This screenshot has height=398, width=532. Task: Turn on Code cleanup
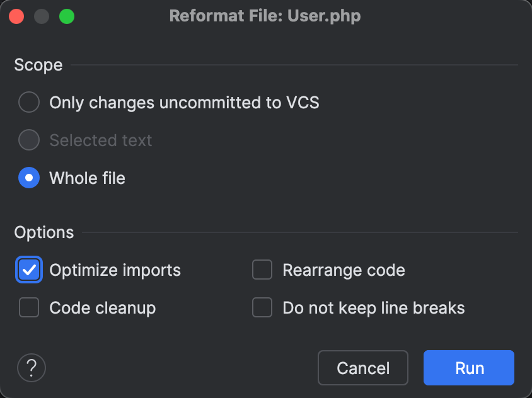click(28, 307)
